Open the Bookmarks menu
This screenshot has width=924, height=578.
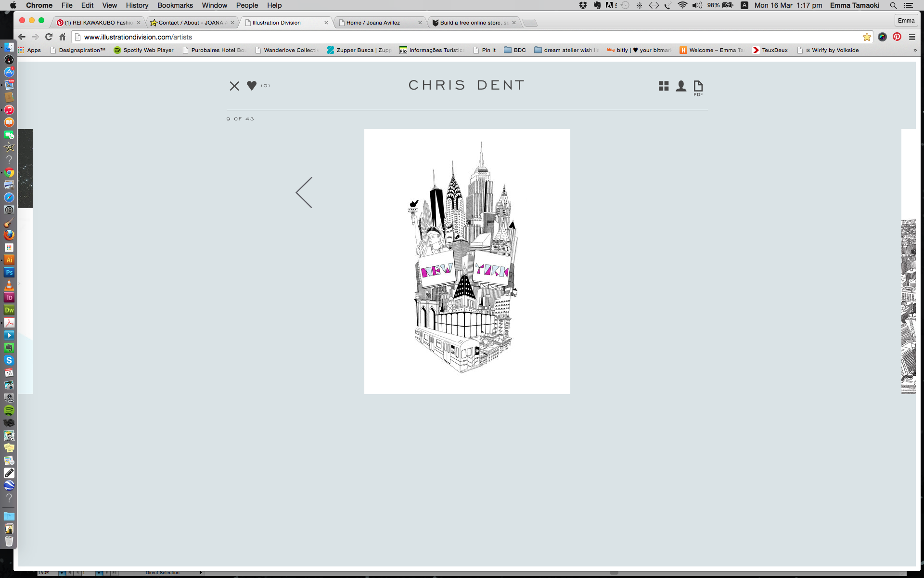click(175, 5)
